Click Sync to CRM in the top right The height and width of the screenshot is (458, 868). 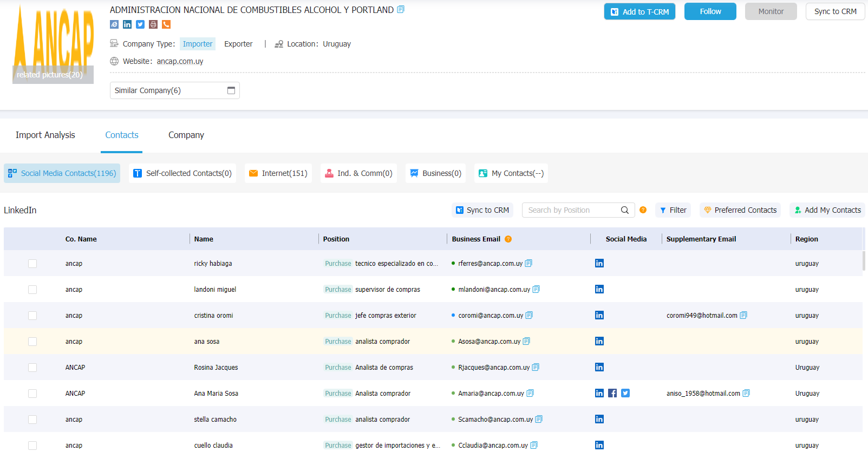pyautogui.click(x=836, y=11)
